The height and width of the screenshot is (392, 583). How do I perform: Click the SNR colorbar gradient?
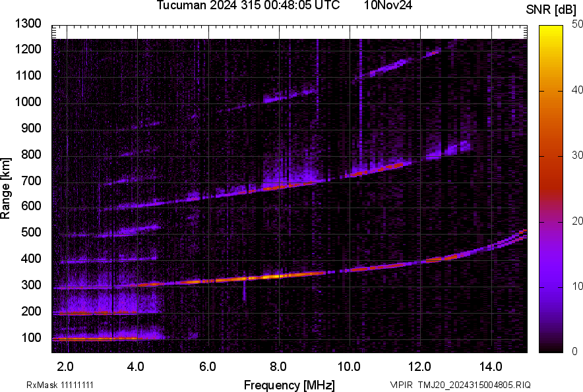pyautogui.click(x=551, y=189)
